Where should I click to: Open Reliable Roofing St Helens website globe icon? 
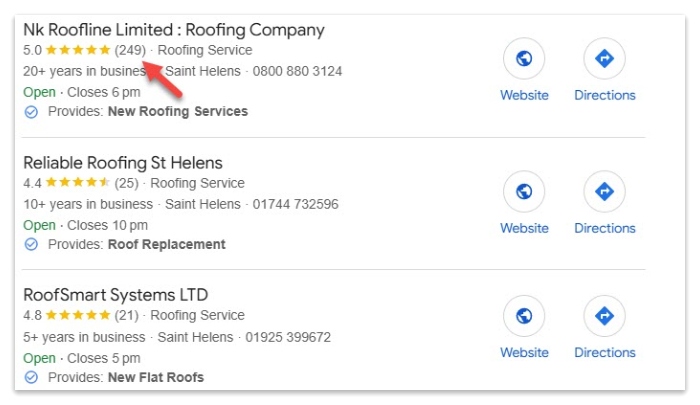click(524, 192)
